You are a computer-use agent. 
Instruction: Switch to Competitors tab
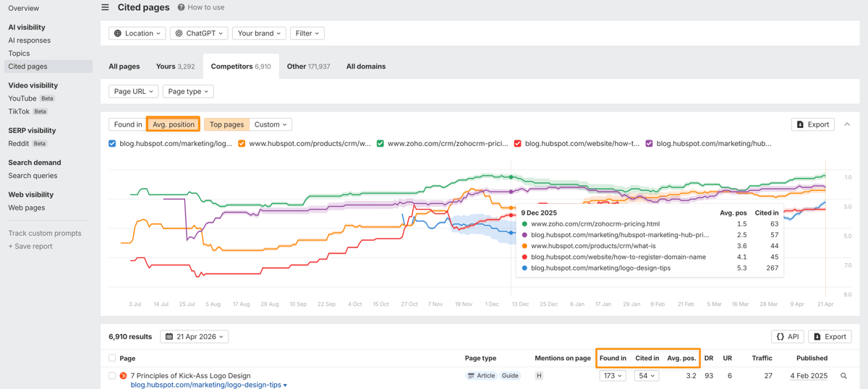pyautogui.click(x=241, y=67)
